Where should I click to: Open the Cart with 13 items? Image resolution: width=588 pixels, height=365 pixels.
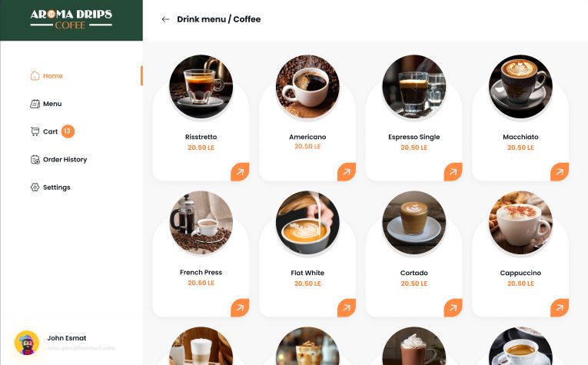point(52,131)
